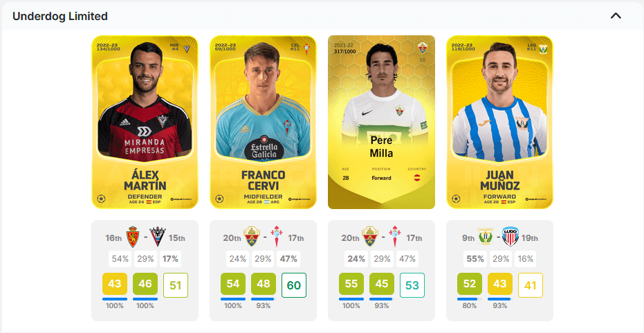Click the Real Zaragoza crest icon
Viewport: 644px width, 333px height.
(x=133, y=237)
